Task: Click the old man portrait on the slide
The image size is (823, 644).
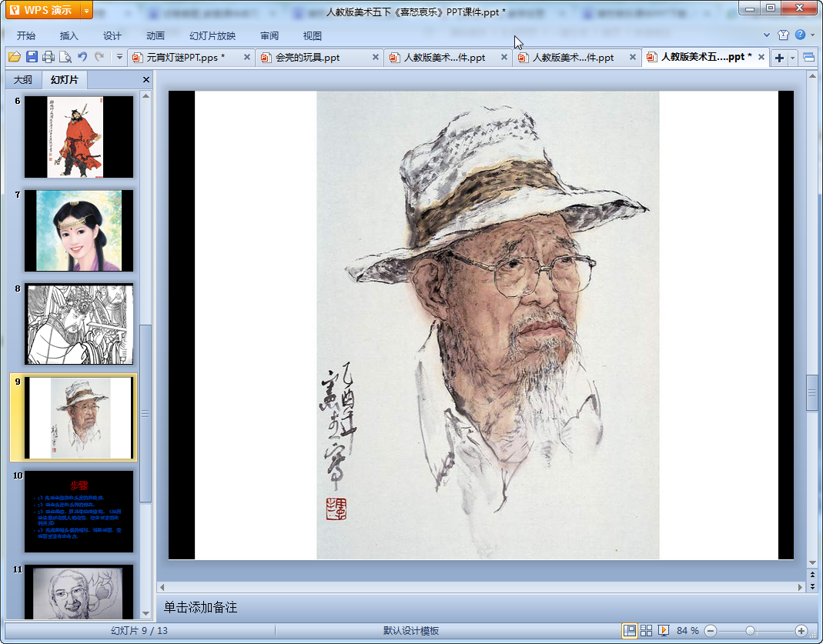Action: (x=487, y=325)
